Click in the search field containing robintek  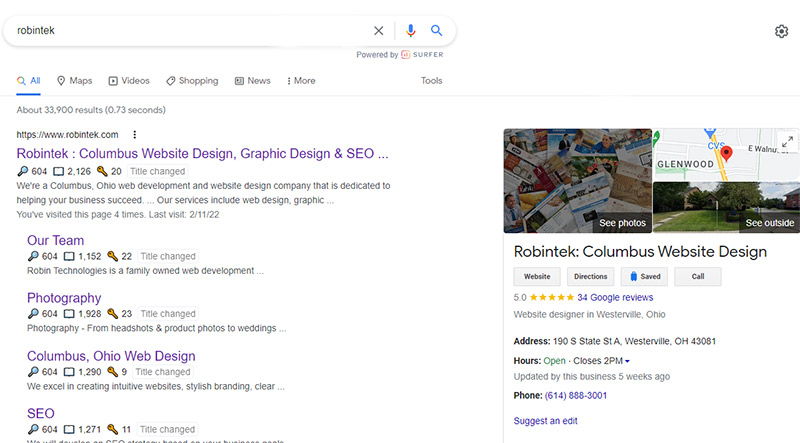(191, 31)
